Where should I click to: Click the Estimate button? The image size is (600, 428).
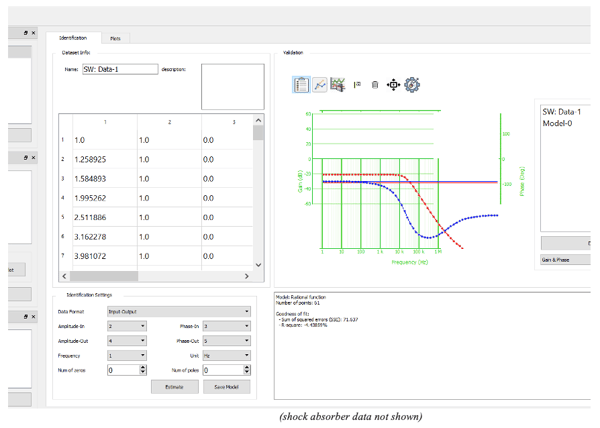coord(174,387)
